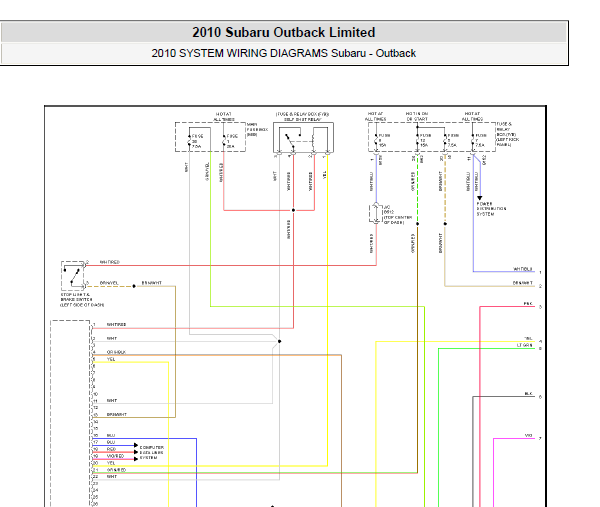Click the 'FUSE & RELAY BOX (F/B)' relay heading
Screen dimensions: 600x507
[302, 114]
